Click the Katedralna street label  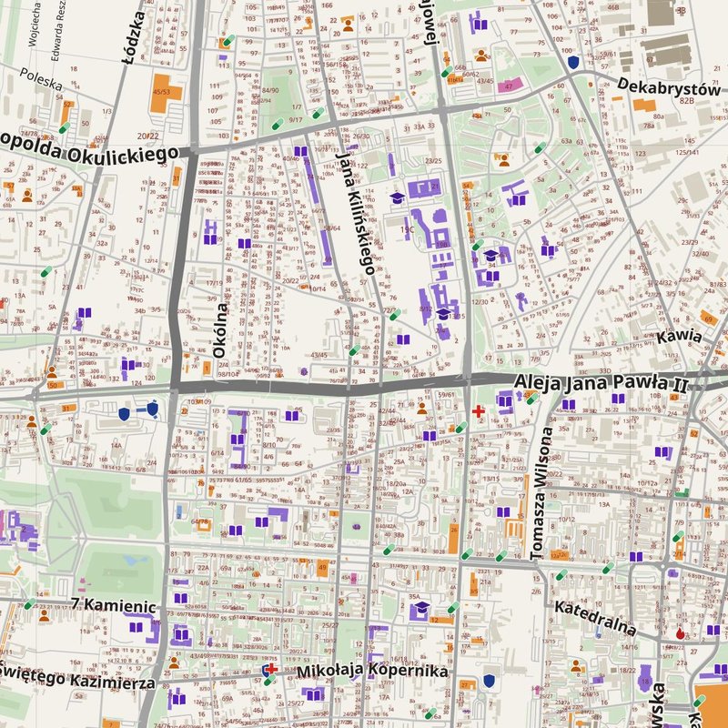click(595, 618)
